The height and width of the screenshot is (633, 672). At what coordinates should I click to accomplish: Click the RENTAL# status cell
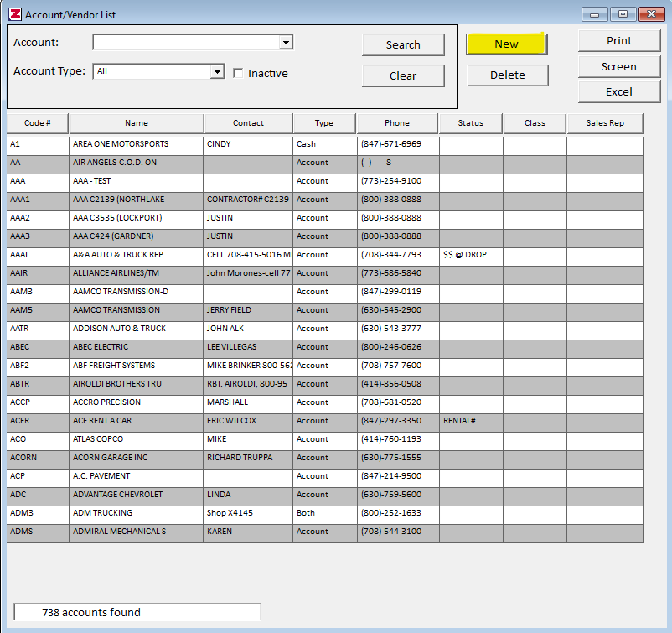coord(471,423)
